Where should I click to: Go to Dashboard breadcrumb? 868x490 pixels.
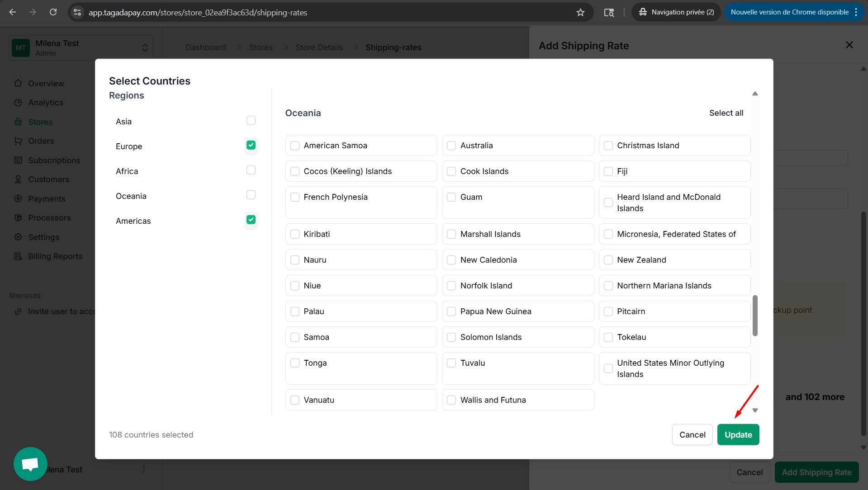pyautogui.click(x=206, y=47)
